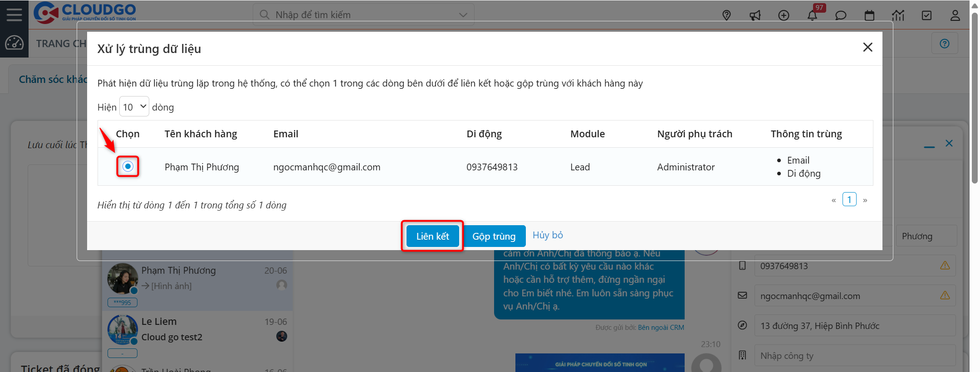Click warning icon beside email field
The width and height of the screenshot is (980, 372).
coord(945,295)
